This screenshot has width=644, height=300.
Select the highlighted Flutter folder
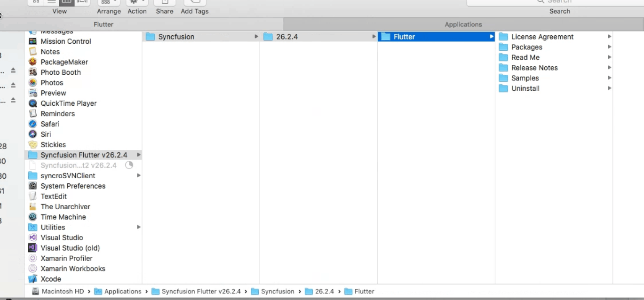pos(436,37)
